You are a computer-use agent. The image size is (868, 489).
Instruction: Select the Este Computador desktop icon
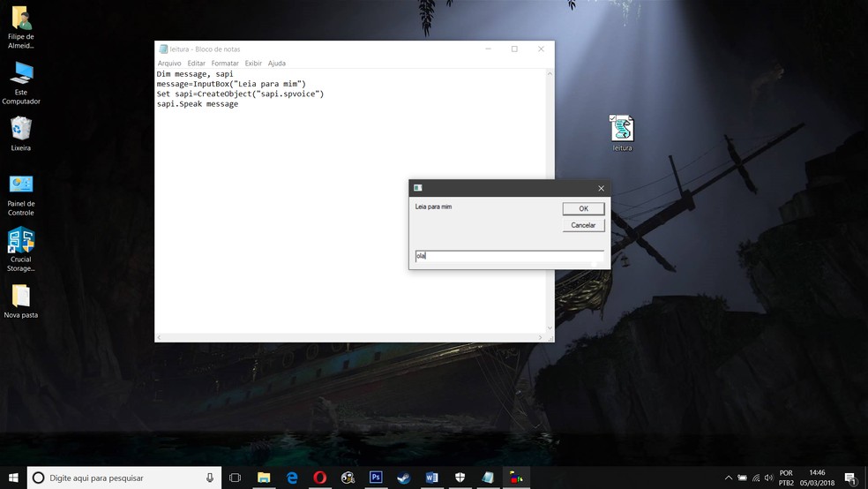[21, 74]
